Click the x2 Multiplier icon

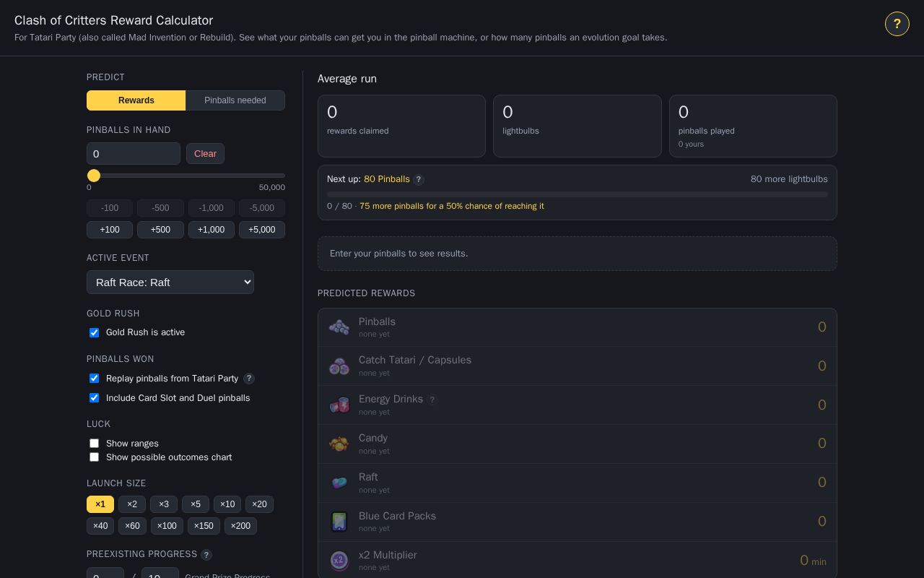pos(339,561)
